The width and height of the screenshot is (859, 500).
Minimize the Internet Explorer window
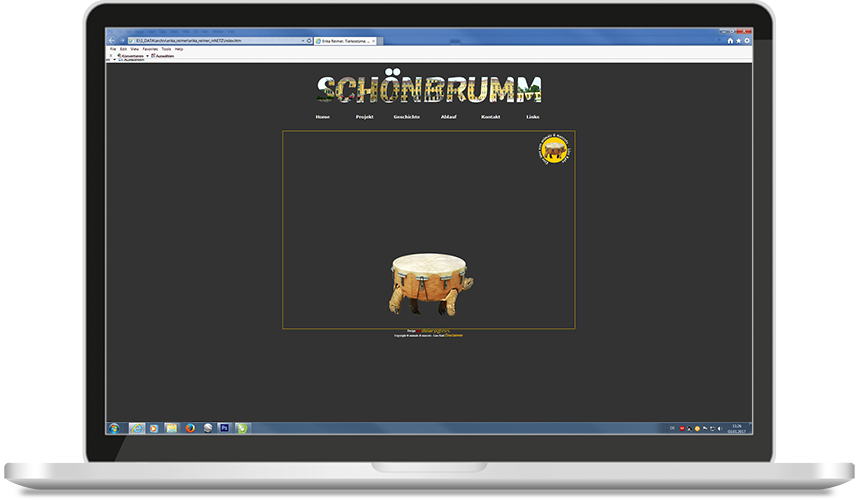pyautogui.click(x=724, y=31)
